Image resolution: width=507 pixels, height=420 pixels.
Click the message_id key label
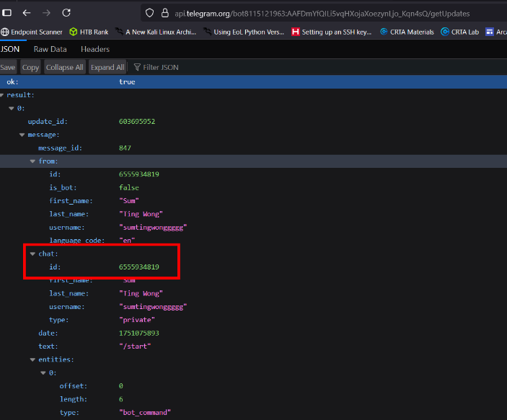click(61, 148)
